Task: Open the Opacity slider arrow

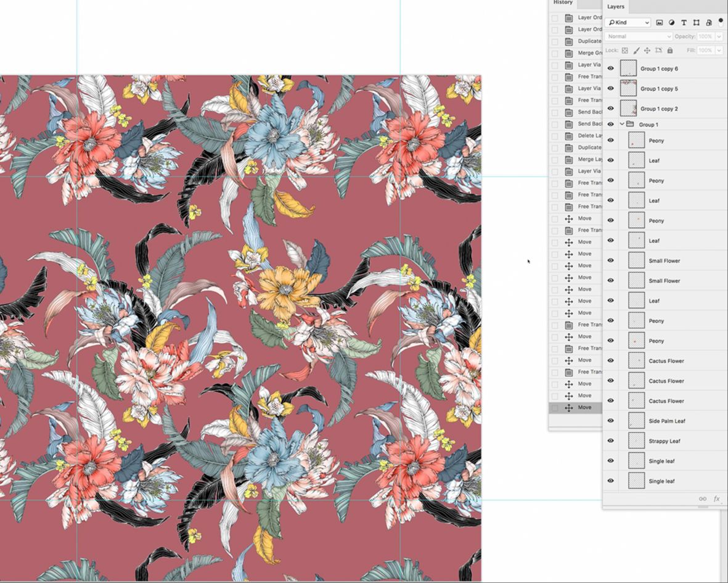Action: (x=719, y=36)
